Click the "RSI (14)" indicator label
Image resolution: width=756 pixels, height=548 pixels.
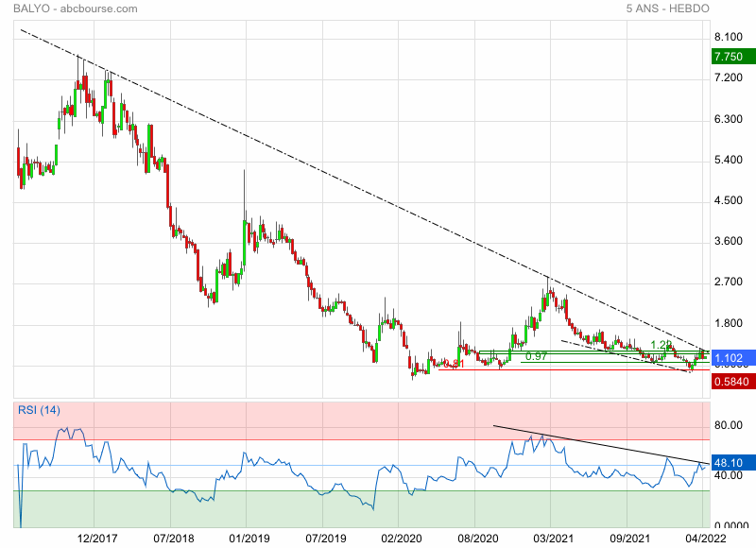[x=39, y=410]
